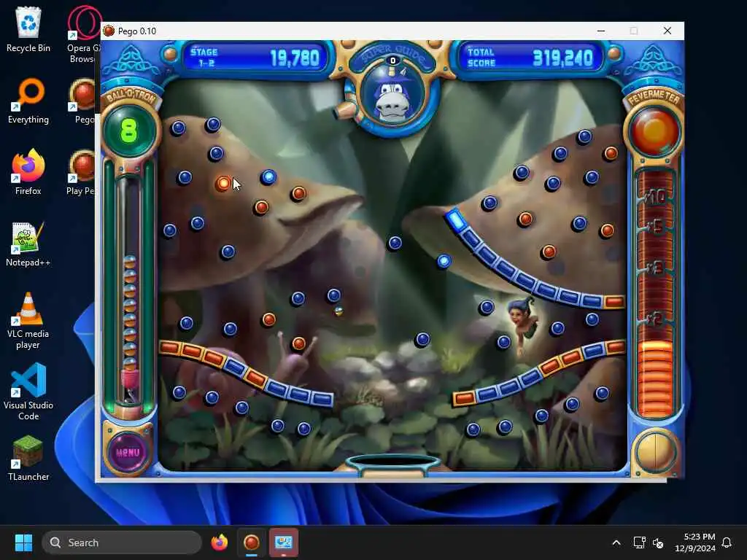Click the falling ball near center board
Screen dimensions: 747x560
[338, 311]
